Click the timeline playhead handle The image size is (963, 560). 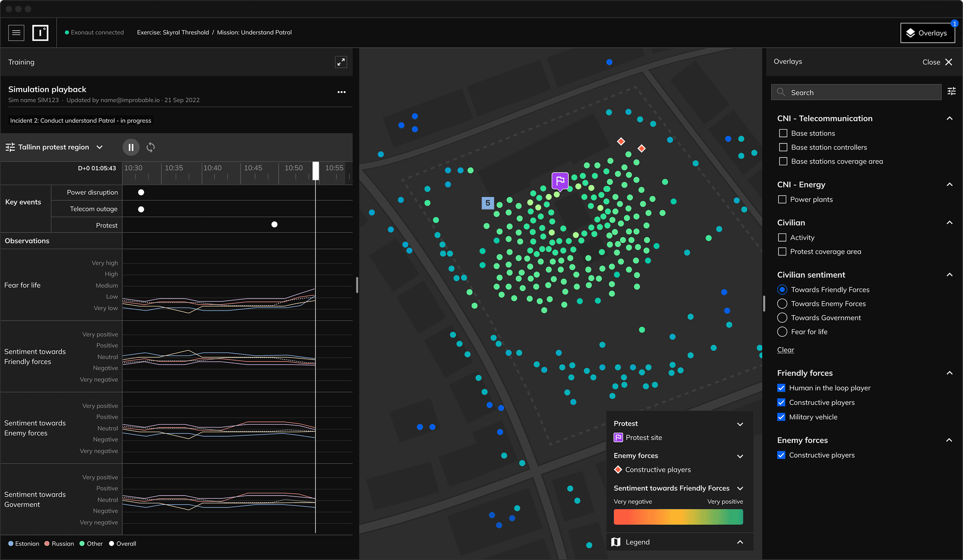316,171
